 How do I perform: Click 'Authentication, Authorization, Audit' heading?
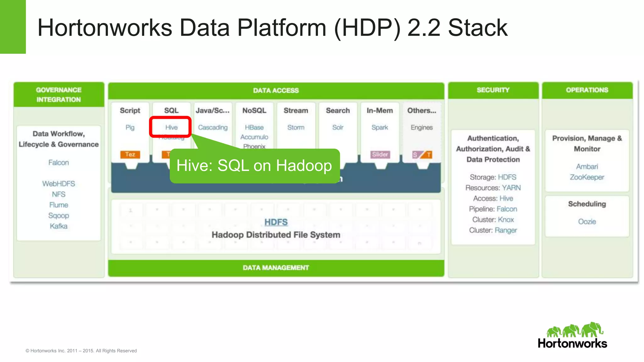(x=493, y=149)
